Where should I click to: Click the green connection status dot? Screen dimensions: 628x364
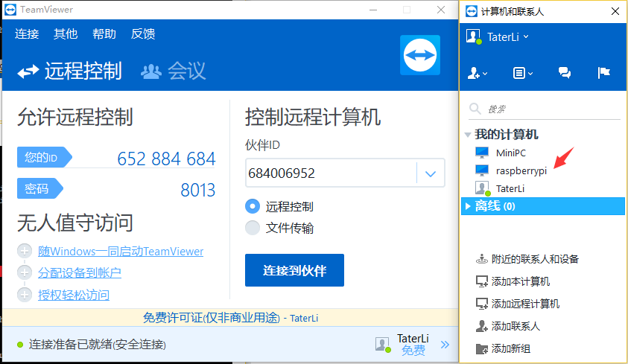coord(20,345)
